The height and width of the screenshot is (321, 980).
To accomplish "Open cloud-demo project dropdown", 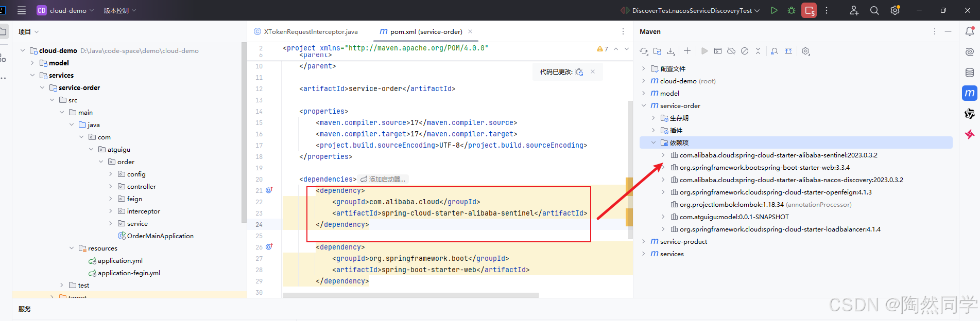I will coord(65,10).
